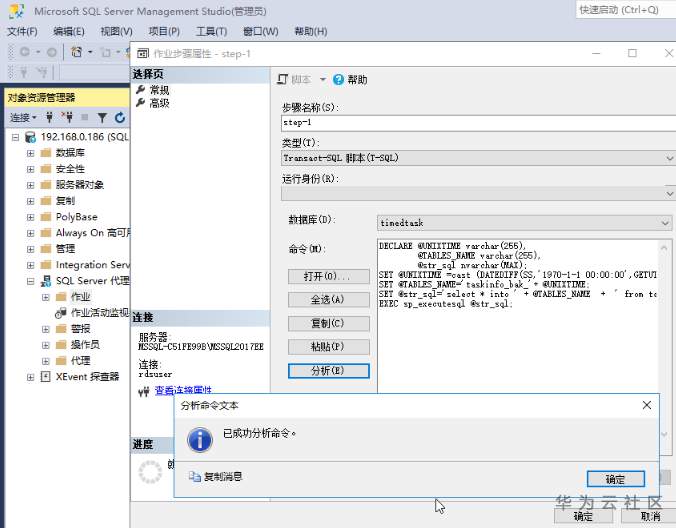The width and height of the screenshot is (676, 528).
Task: Expand the 作业 folder
Action: (46, 297)
